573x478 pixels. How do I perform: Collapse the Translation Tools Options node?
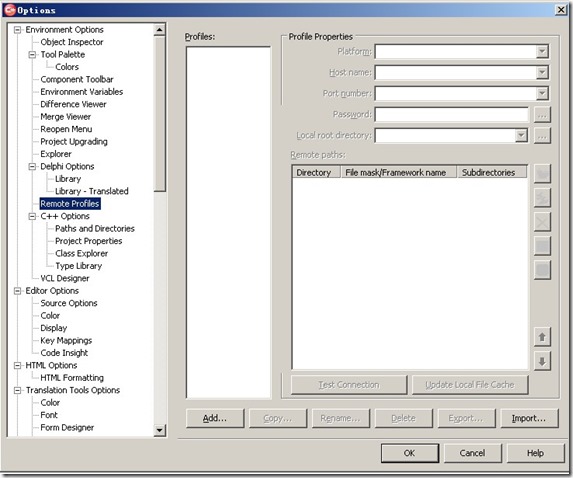17,390
